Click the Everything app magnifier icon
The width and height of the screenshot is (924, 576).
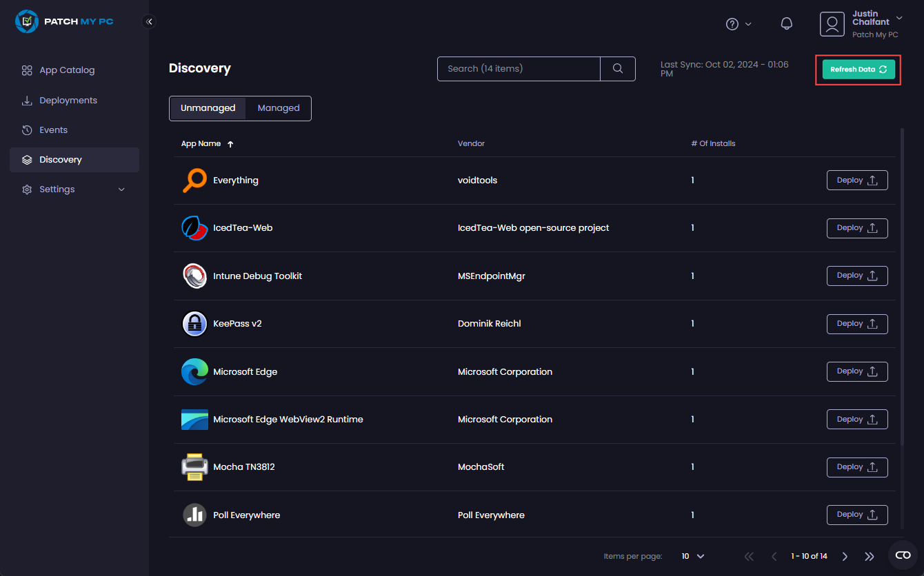pyautogui.click(x=194, y=181)
